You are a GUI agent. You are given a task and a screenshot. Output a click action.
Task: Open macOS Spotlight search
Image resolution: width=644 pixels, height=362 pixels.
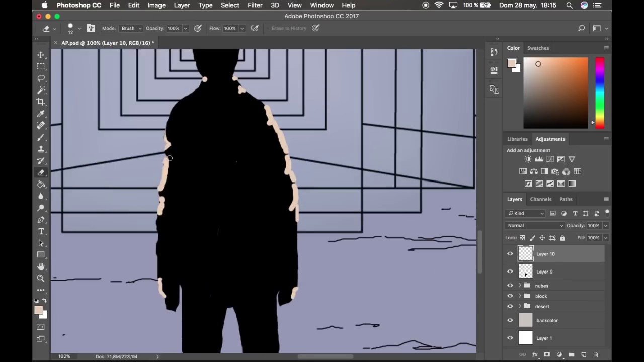click(x=570, y=5)
